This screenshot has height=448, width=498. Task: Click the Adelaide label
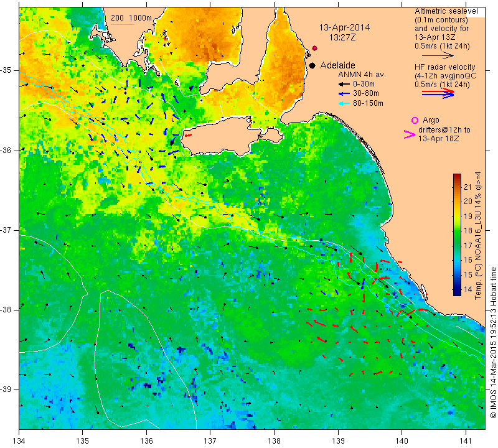337,65
